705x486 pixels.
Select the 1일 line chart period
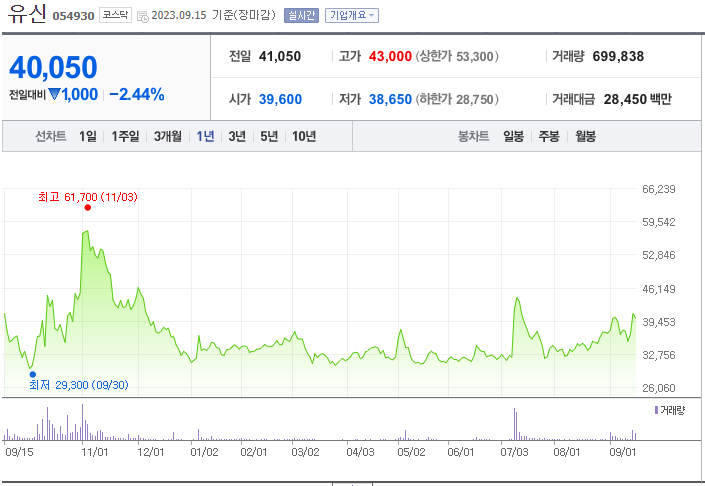[88, 137]
